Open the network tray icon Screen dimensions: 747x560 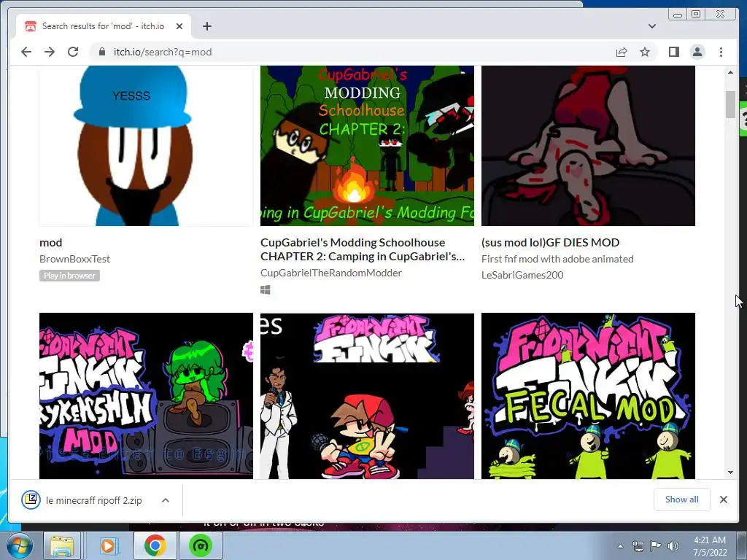638,546
